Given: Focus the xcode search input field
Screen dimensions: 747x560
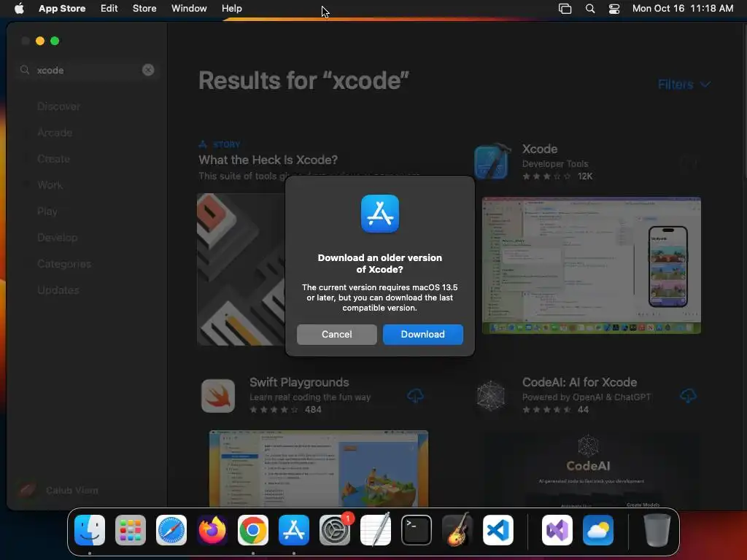Looking at the screenshot, I should pos(88,70).
